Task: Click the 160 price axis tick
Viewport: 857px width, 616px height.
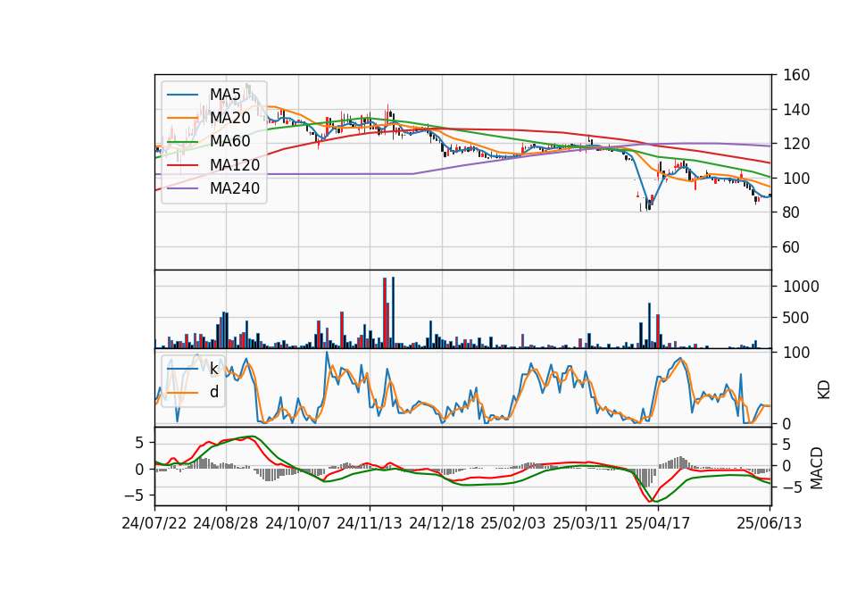Action: pyautogui.click(x=795, y=75)
